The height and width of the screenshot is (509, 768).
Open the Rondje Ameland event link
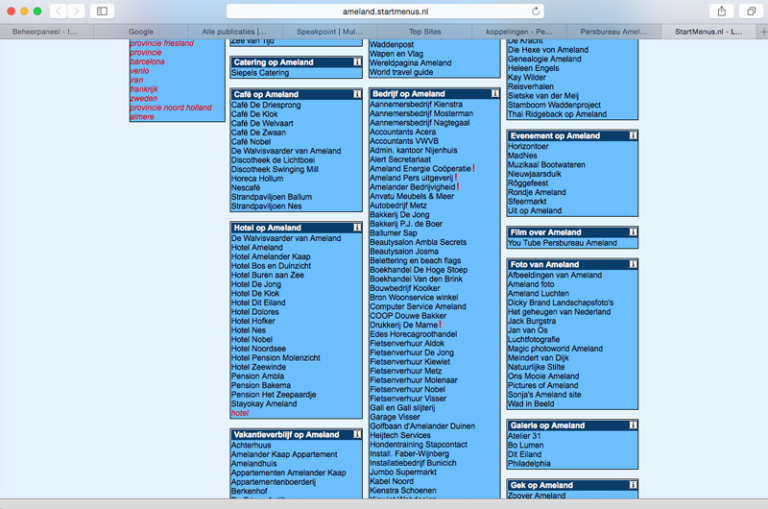pos(537,193)
